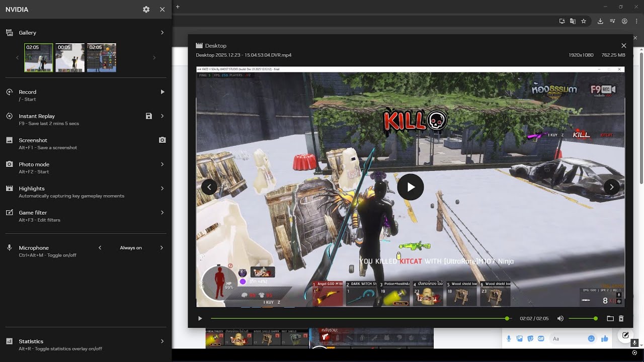Click the Record target icon
Image resolution: width=644 pixels, height=362 pixels.
(9, 92)
